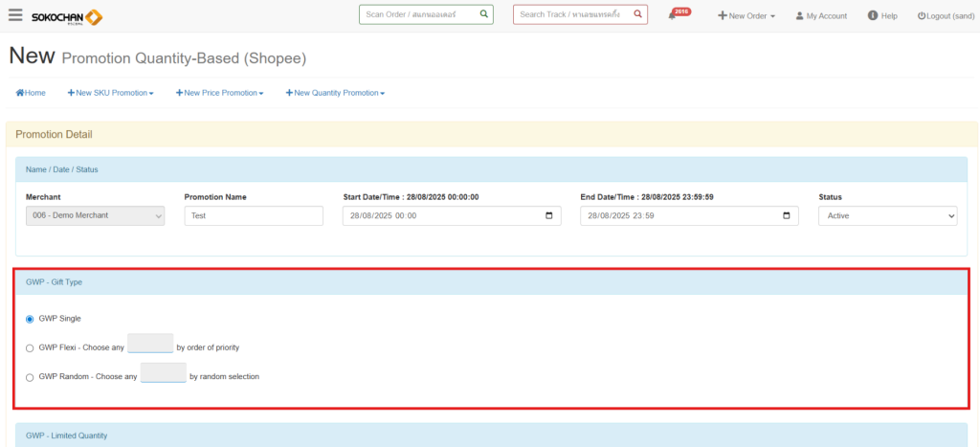This screenshot has width=980, height=447.
Task: Open the New Quantity Promotion menu
Action: 335,93
